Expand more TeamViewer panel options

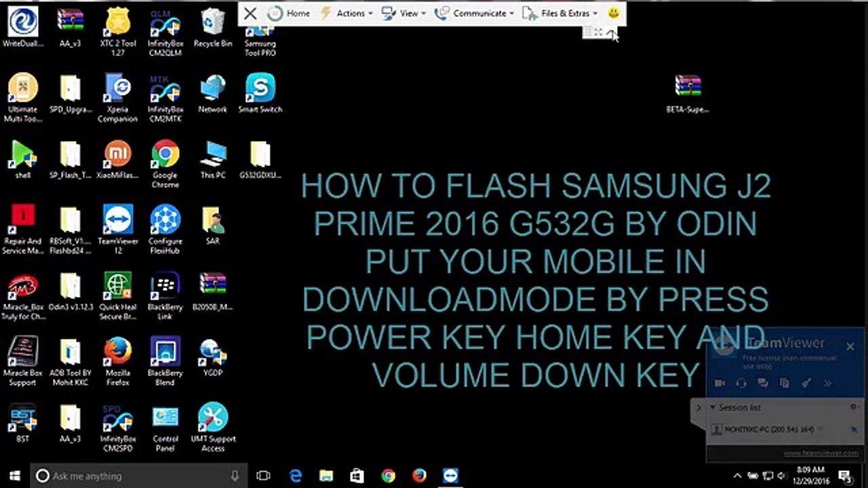pyautogui.click(x=827, y=383)
